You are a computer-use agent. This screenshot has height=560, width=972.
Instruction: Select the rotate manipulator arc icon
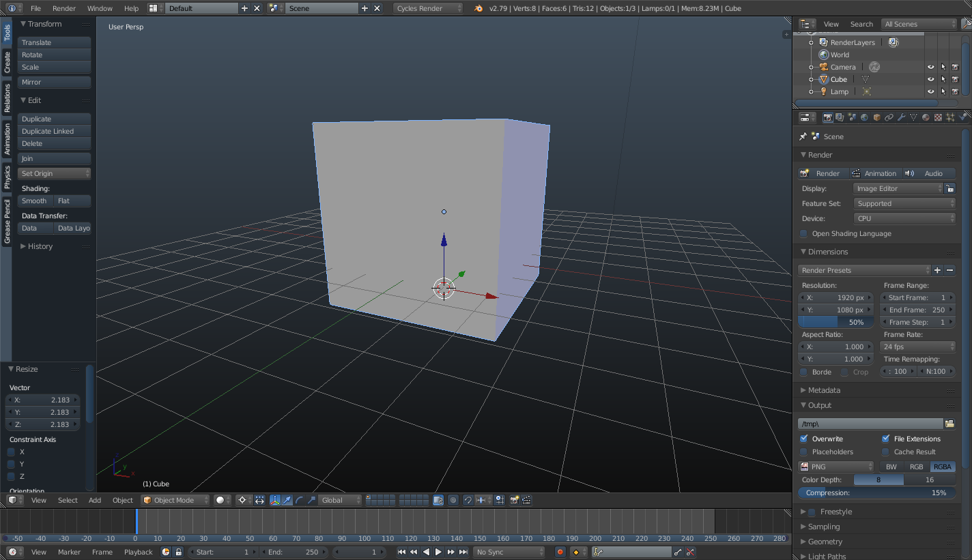pos(299,500)
